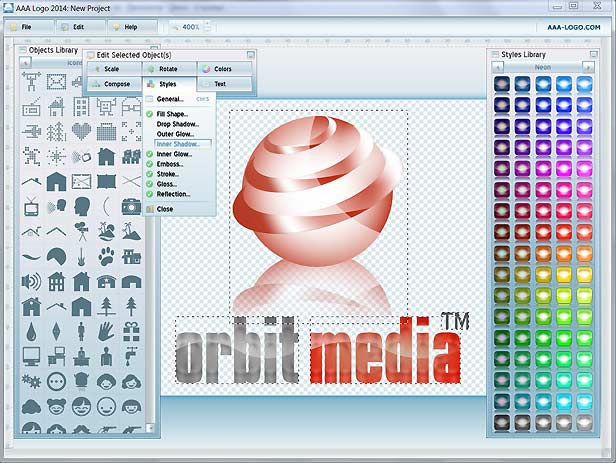
Task: Choose the pixelated office building icon
Action: (x=81, y=107)
